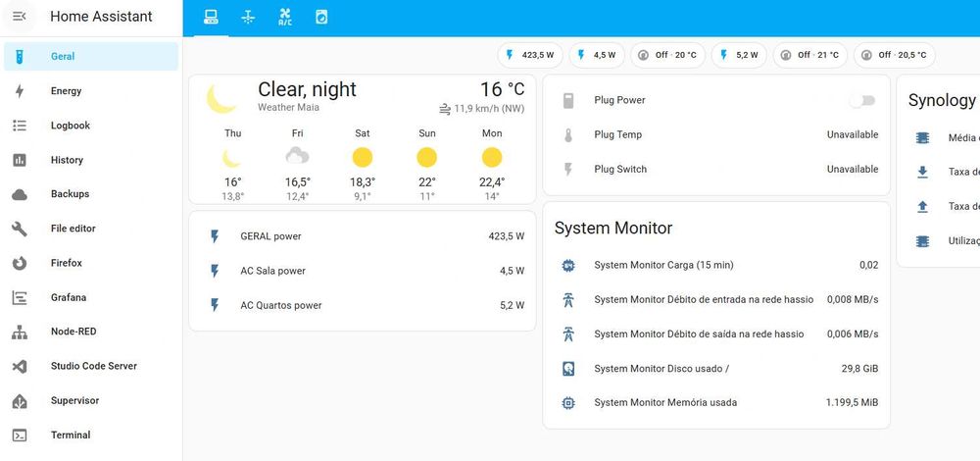The width and height of the screenshot is (980, 461).
Task: Click the CPU icon beside Carga (15 min)
Action: coord(568,265)
